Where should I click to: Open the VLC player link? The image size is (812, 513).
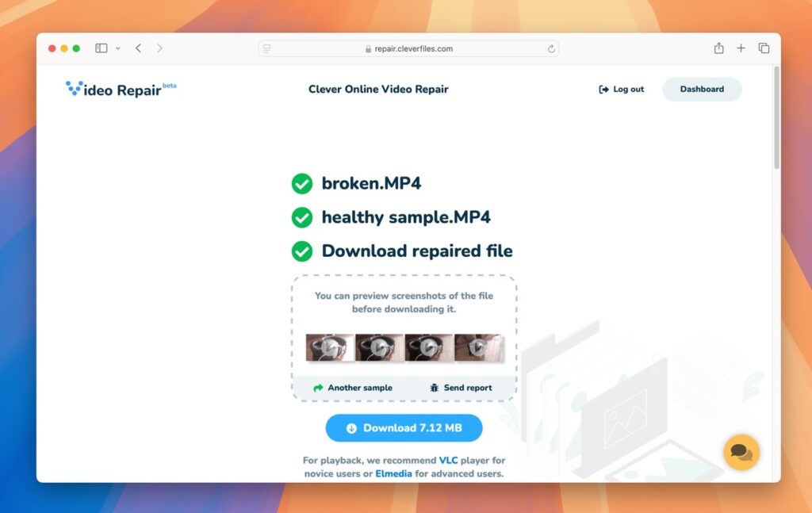click(449, 460)
